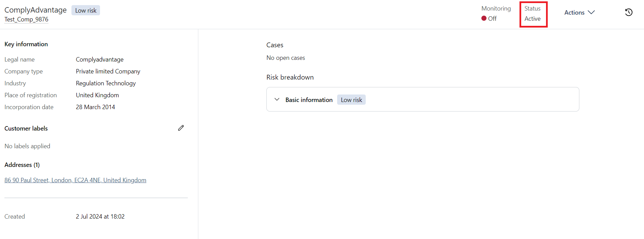The height and width of the screenshot is (239, 644).
Task: Click the Test_Comp_9876 identifier
Action: point(26,19)
